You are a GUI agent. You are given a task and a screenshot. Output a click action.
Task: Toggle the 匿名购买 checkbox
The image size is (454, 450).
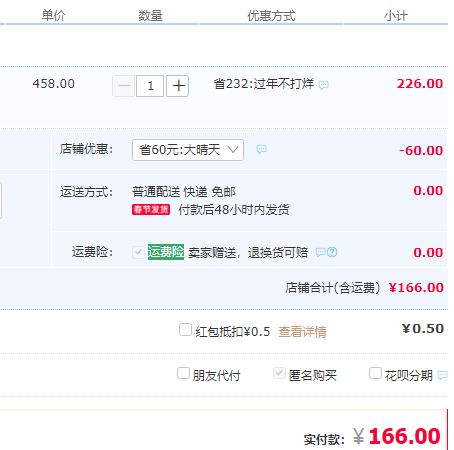point(279,373)
